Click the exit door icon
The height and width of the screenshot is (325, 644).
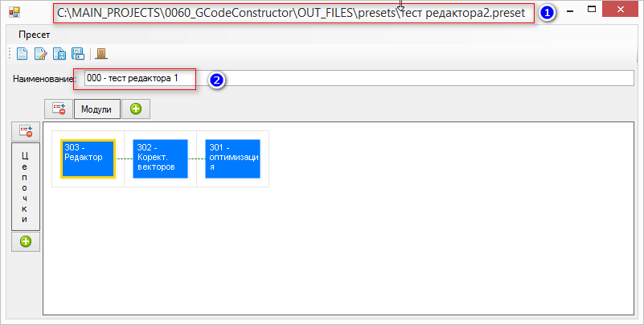pyautogui.click(x=101, y=54)
